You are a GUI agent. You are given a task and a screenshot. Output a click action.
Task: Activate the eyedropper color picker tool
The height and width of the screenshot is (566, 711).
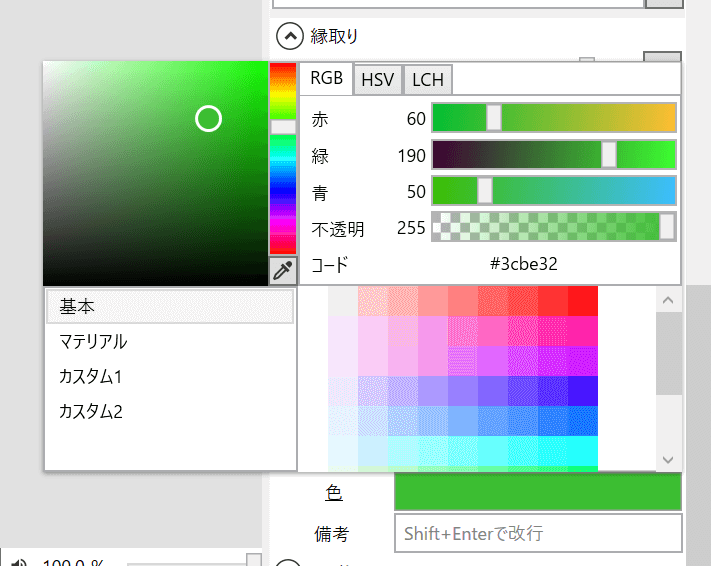[x=283, y=271]
